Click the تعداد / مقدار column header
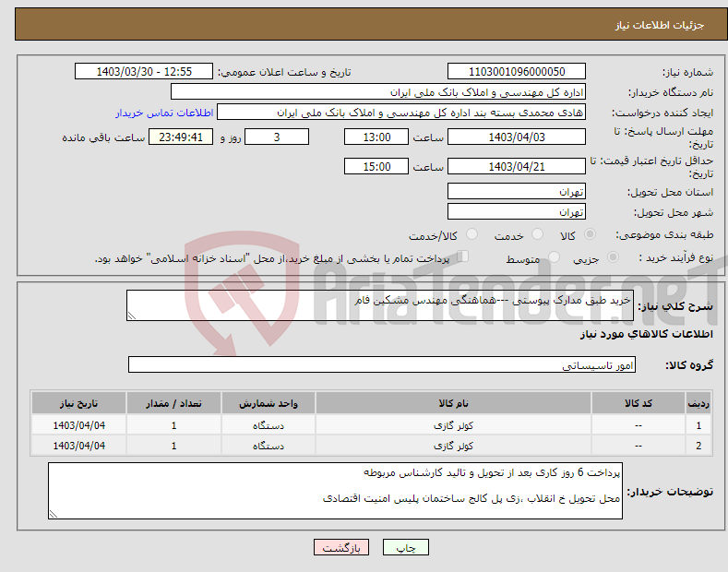The height and width of the screenshot is (572, 728). coord(173,403)
